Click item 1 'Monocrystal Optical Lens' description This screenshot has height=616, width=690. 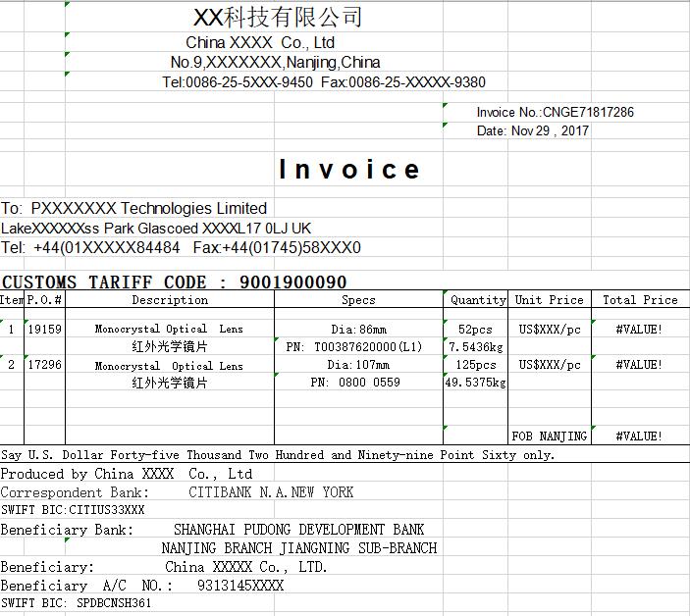pyautogui.click(x=169, y=329)
